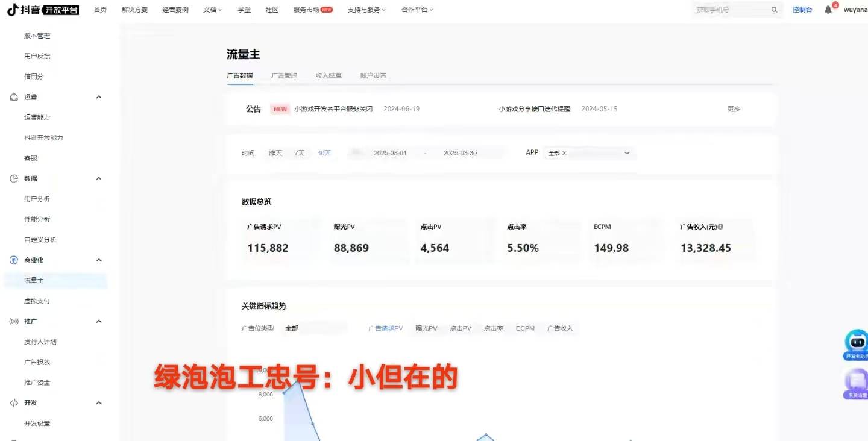Screen dimensions: 868x441
Task: Collapse the 商业化 sidebar section
Action: click(x=99, y=260)
